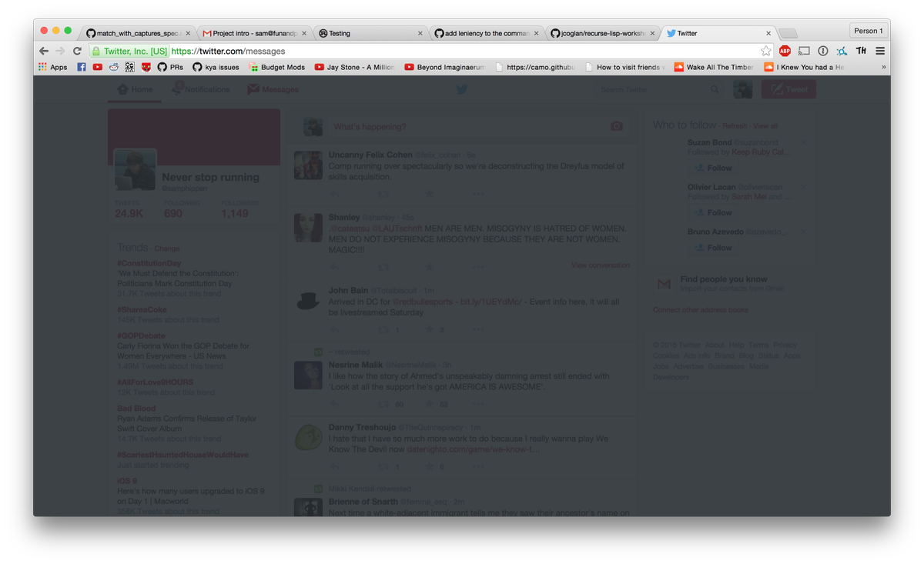Viewport: 924px width, 564px height.
Task: Reload the Twitter page
Action: click(77, 51)
